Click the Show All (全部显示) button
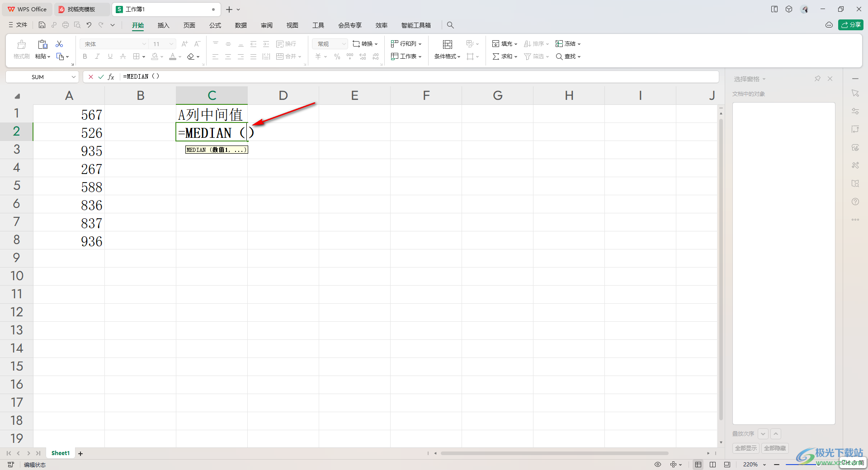The image size is (868, 470). click(746, 448)
